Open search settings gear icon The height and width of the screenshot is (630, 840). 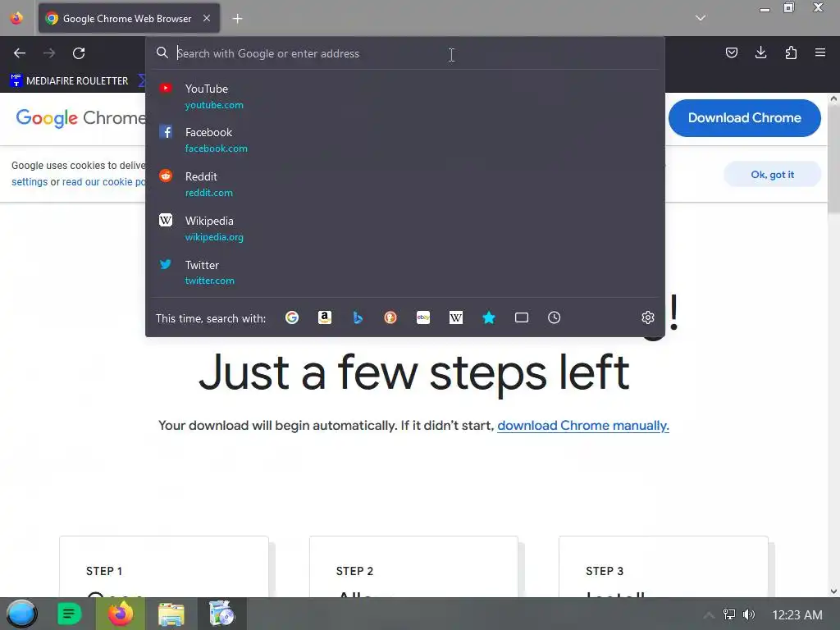(x=648, y=317)
